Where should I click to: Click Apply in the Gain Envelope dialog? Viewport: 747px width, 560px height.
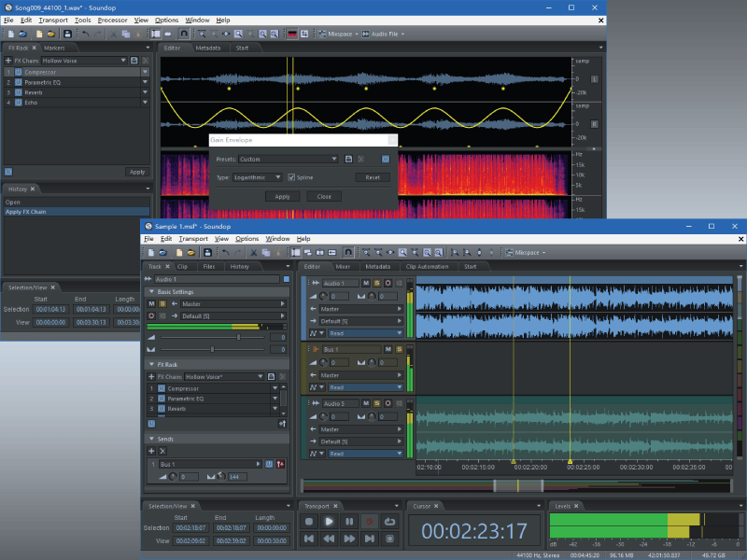coord(282,196)
